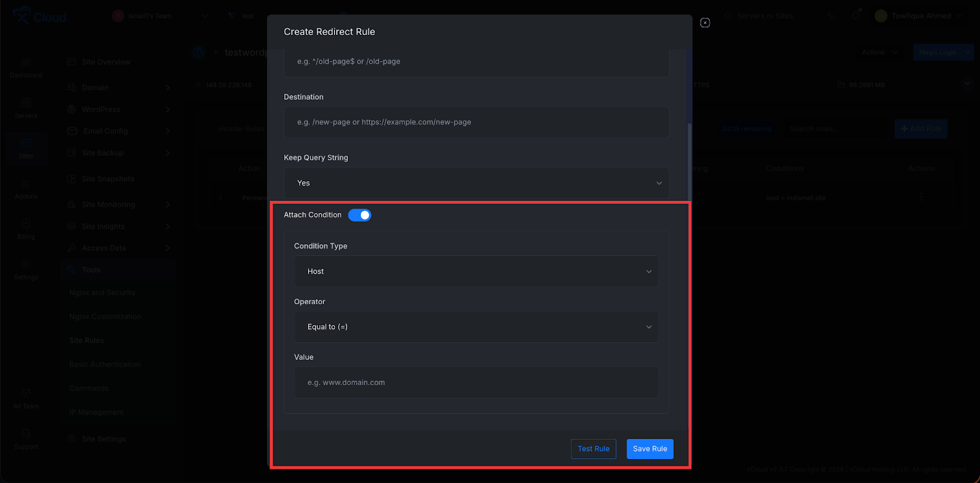Disable the Attach Condition toggle

(360, 215)
